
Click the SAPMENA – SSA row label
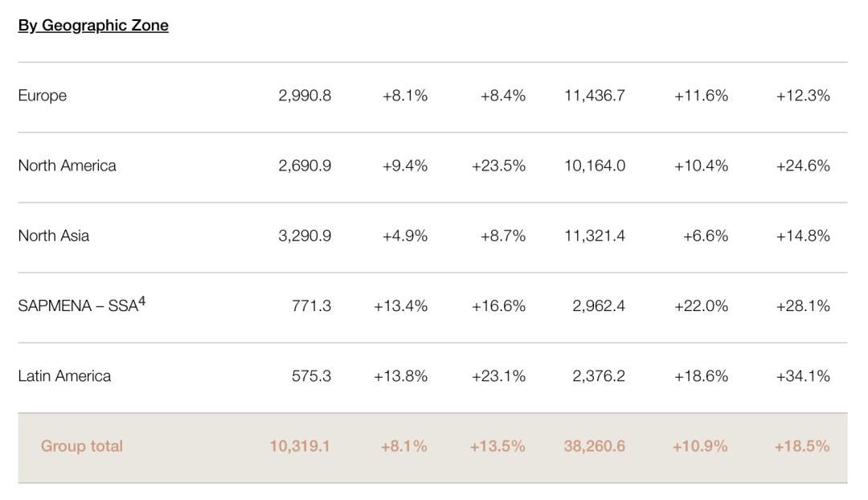pos(77,306)
